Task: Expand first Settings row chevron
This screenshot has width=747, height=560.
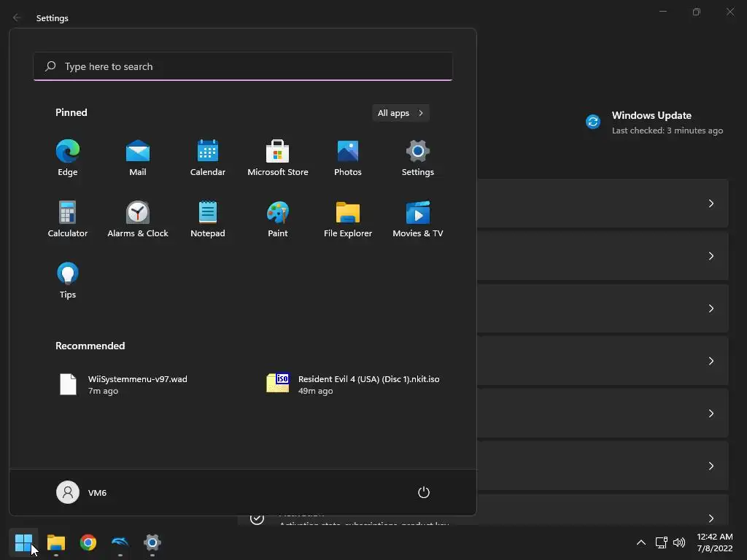Action: pyautogui.click(x=711, y=203)
